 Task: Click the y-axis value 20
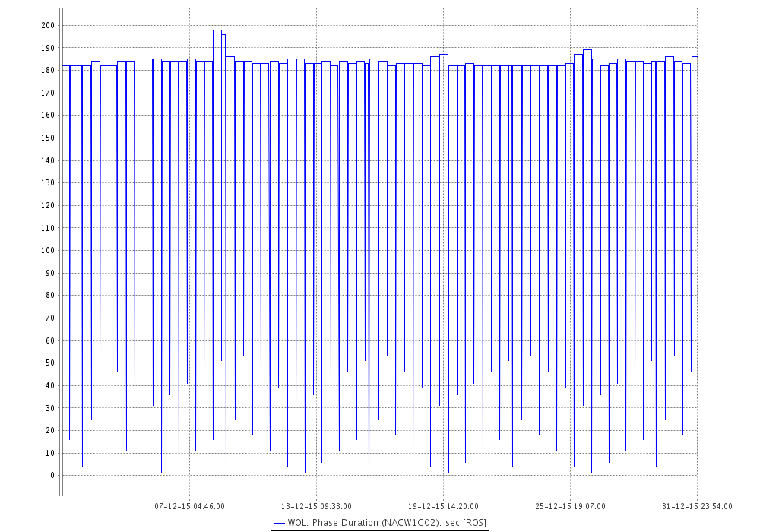50,431
